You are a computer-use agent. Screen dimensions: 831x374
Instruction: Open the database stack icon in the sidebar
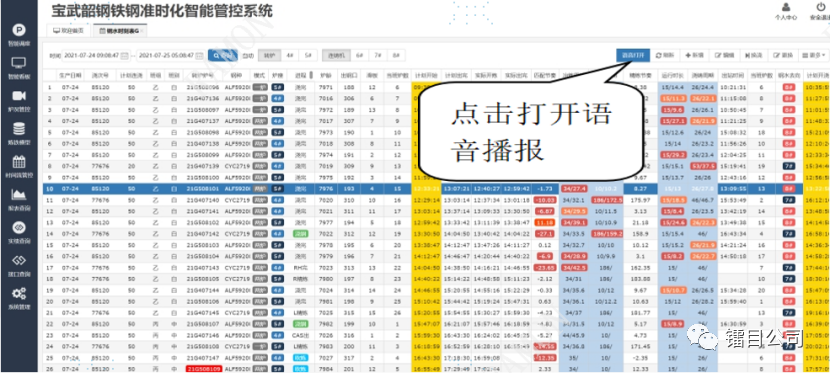(19, 129)
